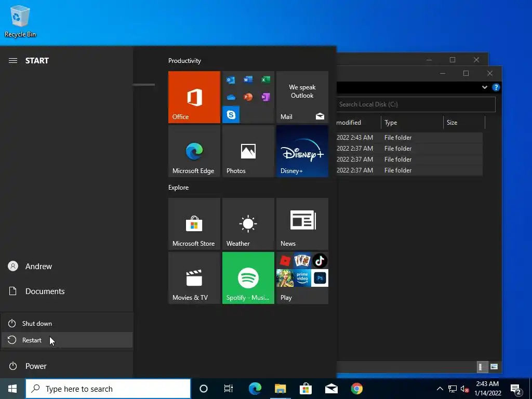Open OneNote in the Office apps tile
This screenshot has height=399, width=532.
(265, 97)
